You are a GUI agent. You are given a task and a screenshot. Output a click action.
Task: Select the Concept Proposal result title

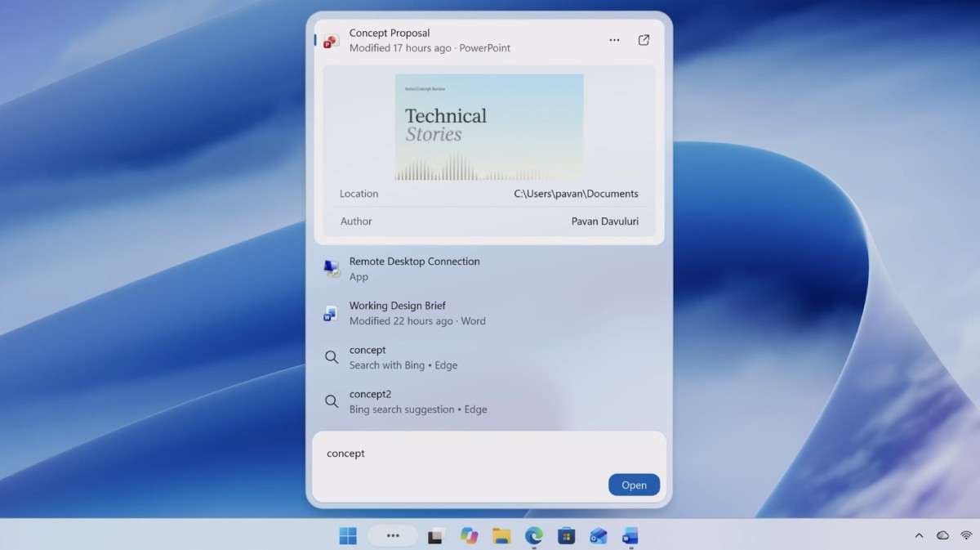click(x=390, y=33)
